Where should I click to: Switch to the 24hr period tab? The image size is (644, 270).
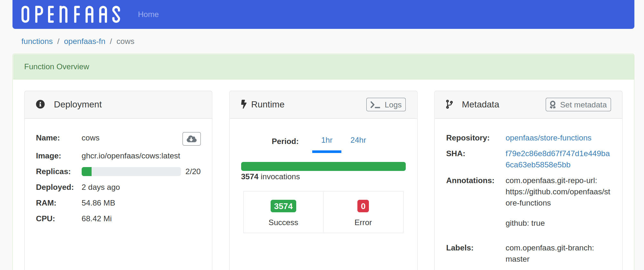[x=358, y=140]
